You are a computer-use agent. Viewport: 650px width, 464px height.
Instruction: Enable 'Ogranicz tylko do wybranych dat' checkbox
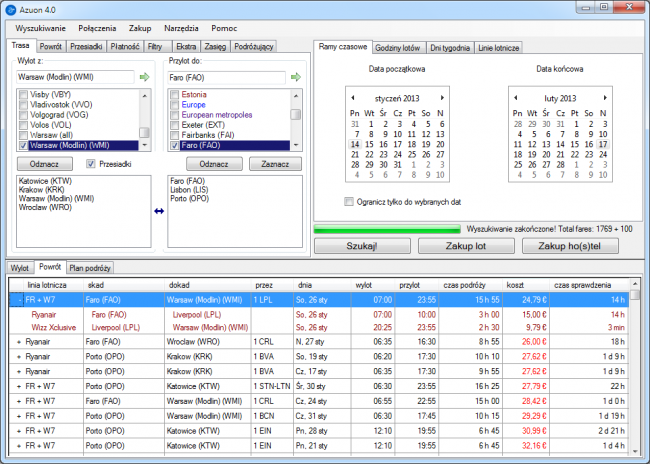[348, 201]
